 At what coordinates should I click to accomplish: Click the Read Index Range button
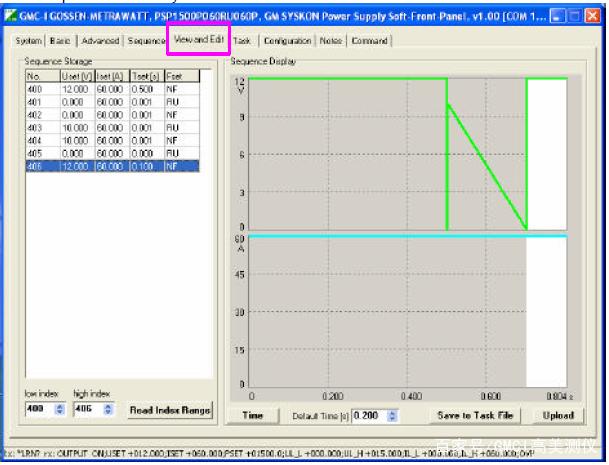[x=170, y=410]
